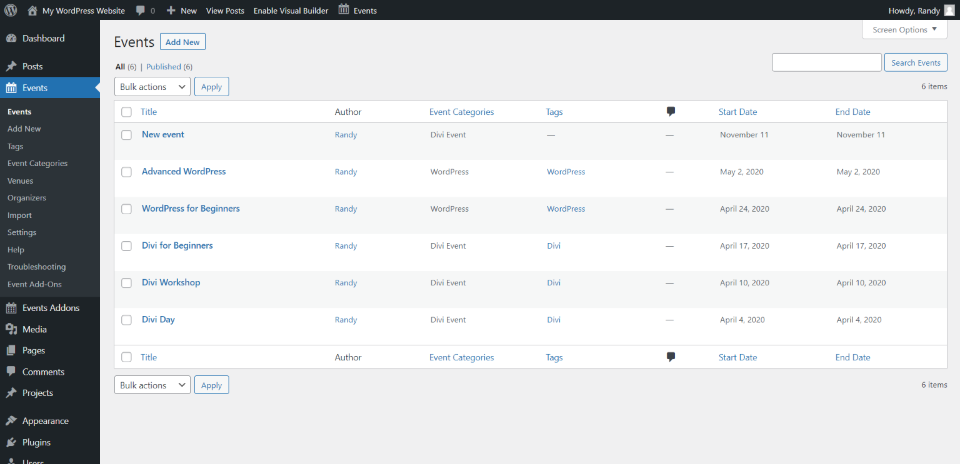960x464 pixels.
Task: Click Enable Visual Builder in admin bar
Action: [x=291, y=11]
